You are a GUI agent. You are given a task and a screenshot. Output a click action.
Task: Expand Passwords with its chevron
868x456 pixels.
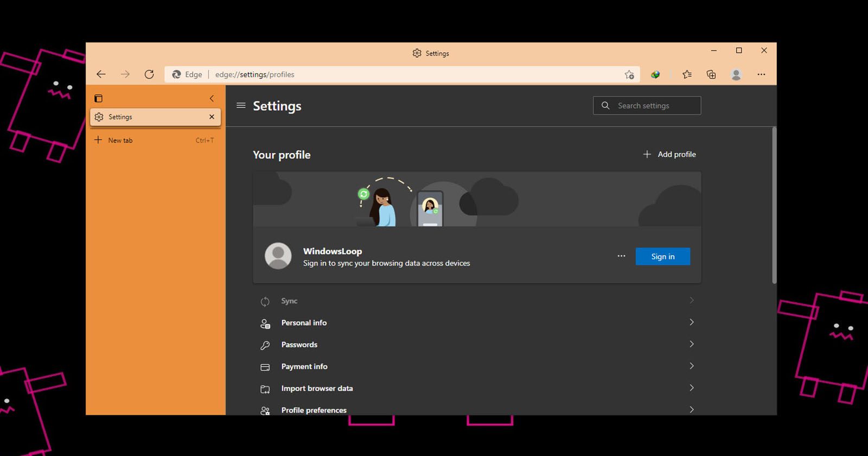(692, 344)
